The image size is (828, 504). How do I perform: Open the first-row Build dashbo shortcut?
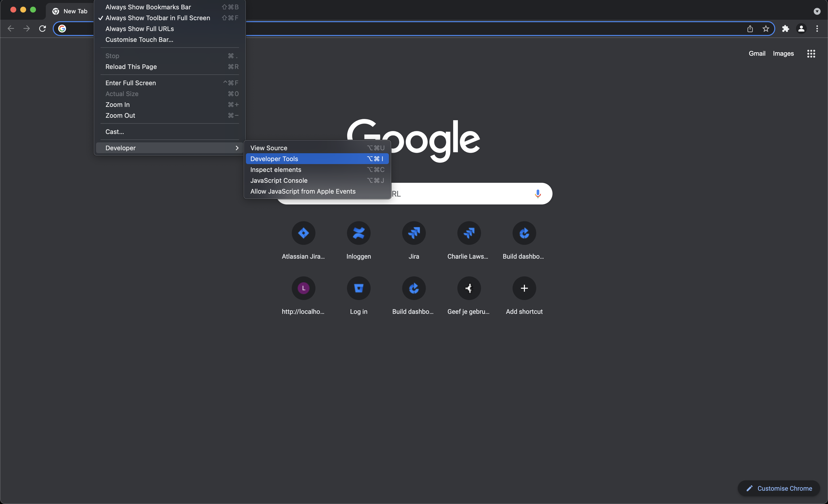524,240
